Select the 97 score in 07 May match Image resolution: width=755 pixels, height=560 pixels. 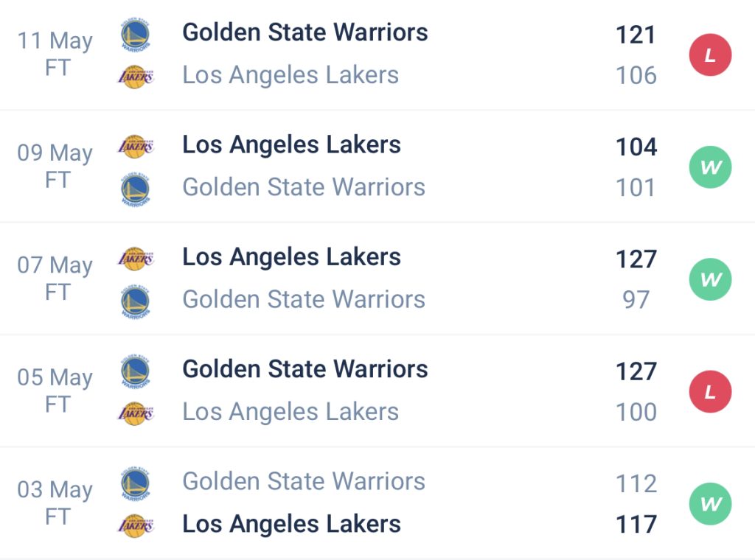coord(636,300)
